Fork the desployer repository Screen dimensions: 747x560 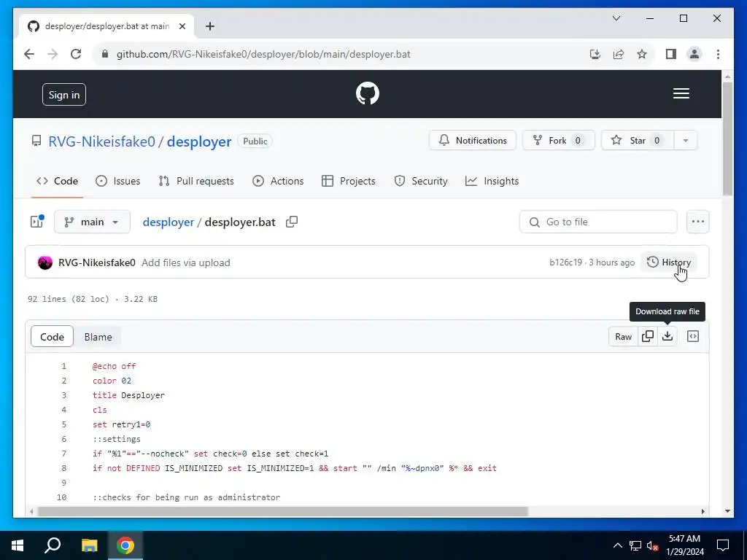coord(558,141)
